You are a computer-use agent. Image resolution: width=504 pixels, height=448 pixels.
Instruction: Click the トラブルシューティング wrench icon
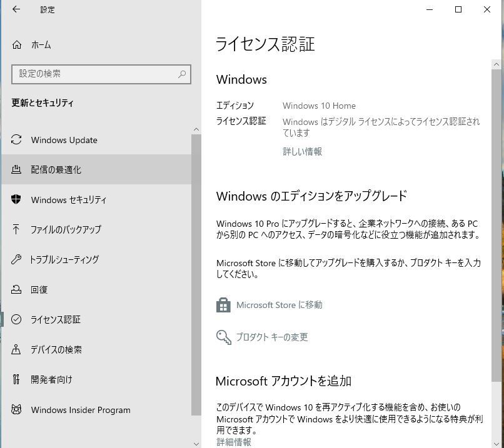[x=16, y=259]
